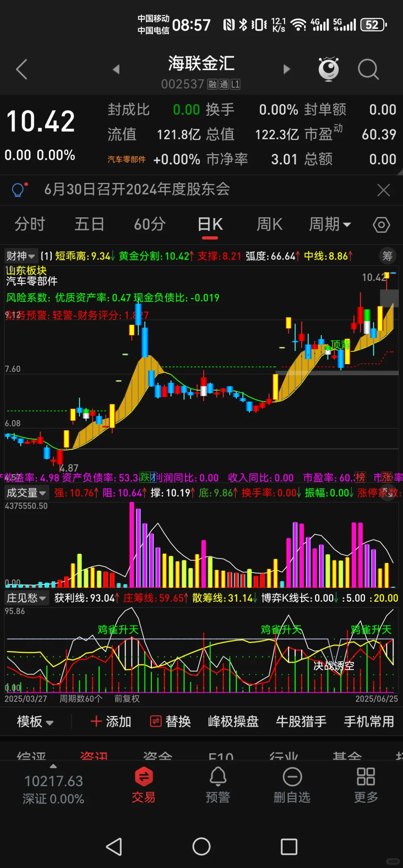Tap the Android back navigation button
This screenshot has height=868, width=403.
(114, 847)
